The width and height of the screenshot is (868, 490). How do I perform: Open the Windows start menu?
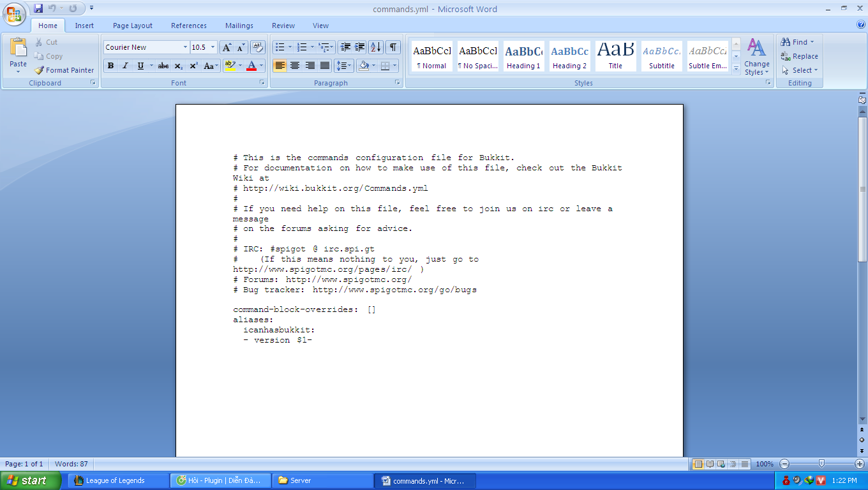click(31, 480)
